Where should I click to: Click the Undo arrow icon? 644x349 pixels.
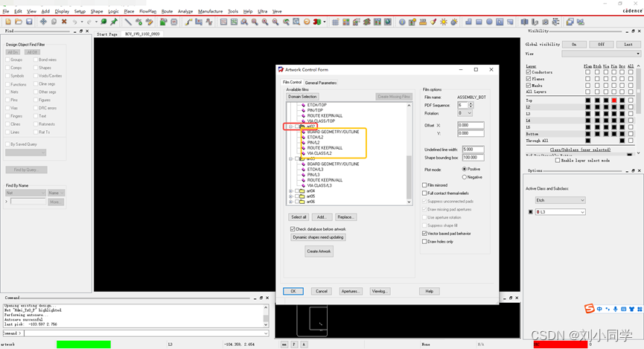pyautogui.click(x=74, y=22)
